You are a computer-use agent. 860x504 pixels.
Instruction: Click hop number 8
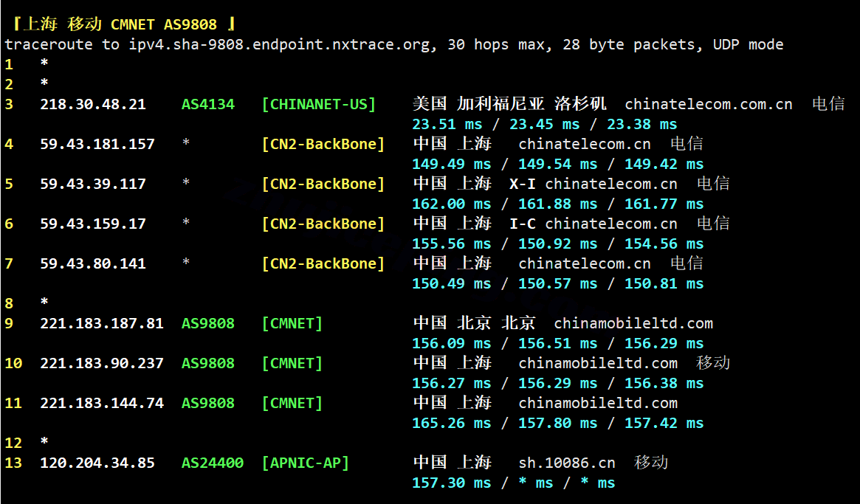click(x=9, y=303)
